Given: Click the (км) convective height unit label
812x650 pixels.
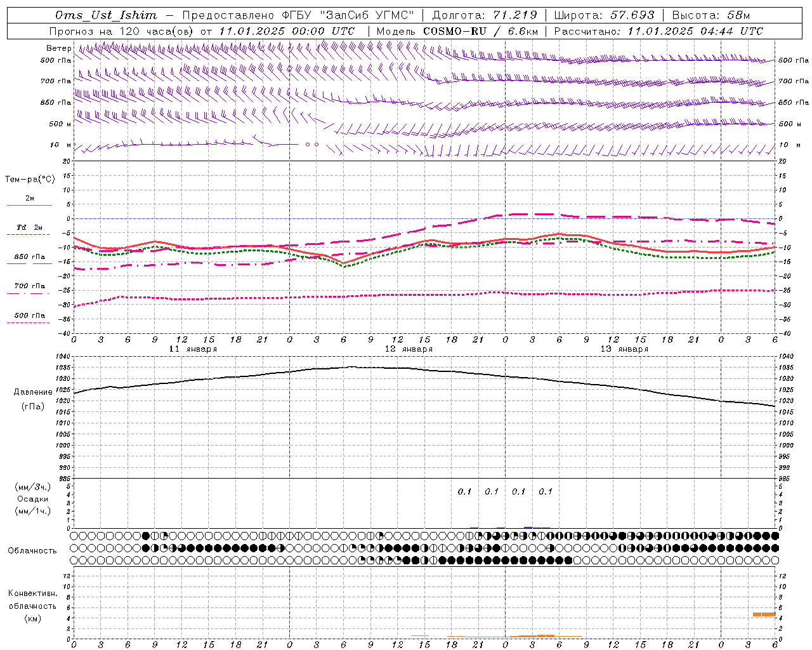Looking at the screenshot, I should point(33,618).
